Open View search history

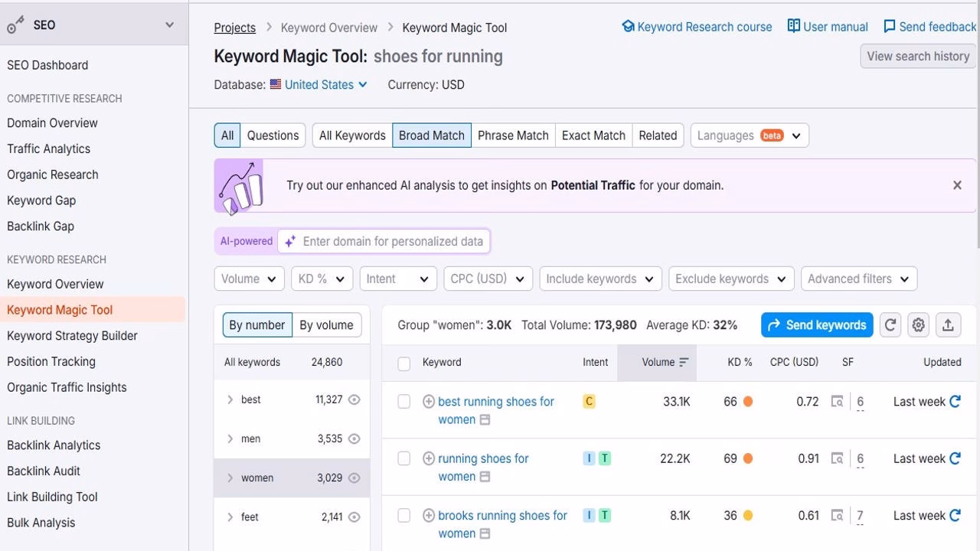(916, 55)
